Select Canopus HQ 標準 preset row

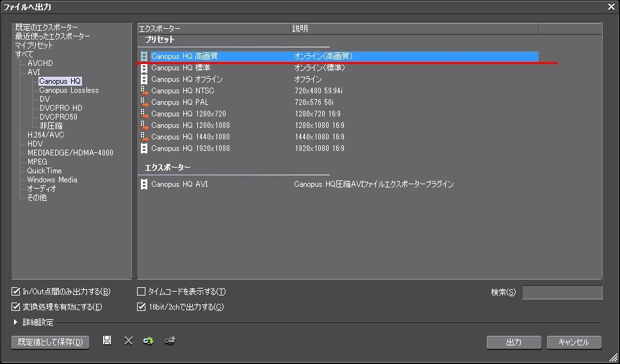339,68
